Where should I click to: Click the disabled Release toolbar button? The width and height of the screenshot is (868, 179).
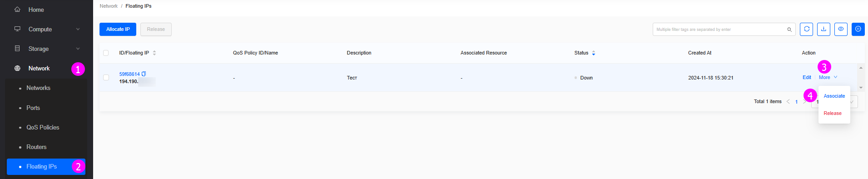click(x=156, y=29)
